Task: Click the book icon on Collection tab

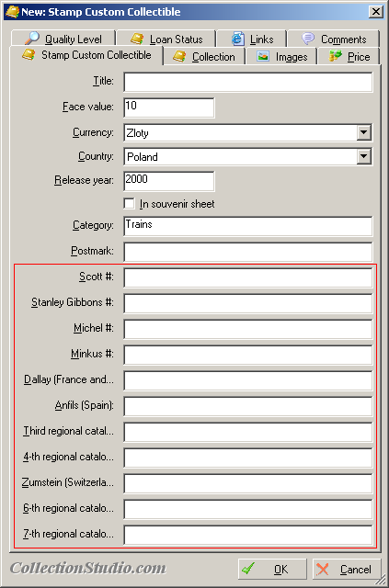Action: [x=179, y=56]
